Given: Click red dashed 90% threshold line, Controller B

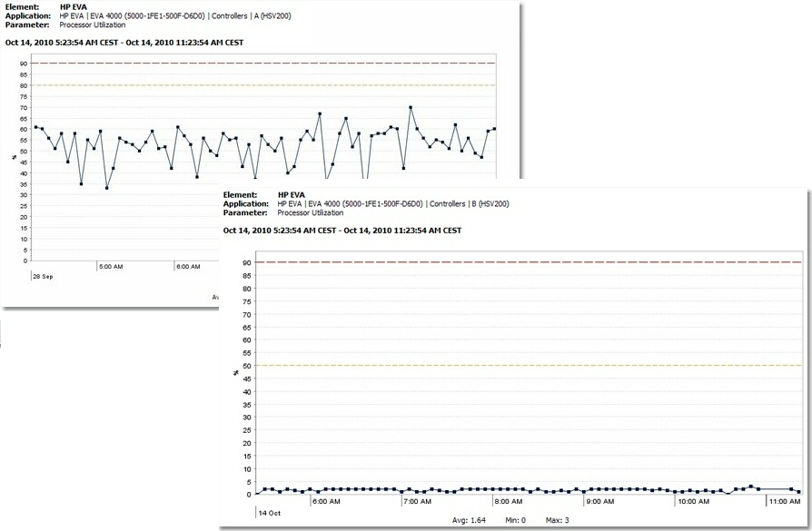Looking at the screenshot, I should (529, 262).
